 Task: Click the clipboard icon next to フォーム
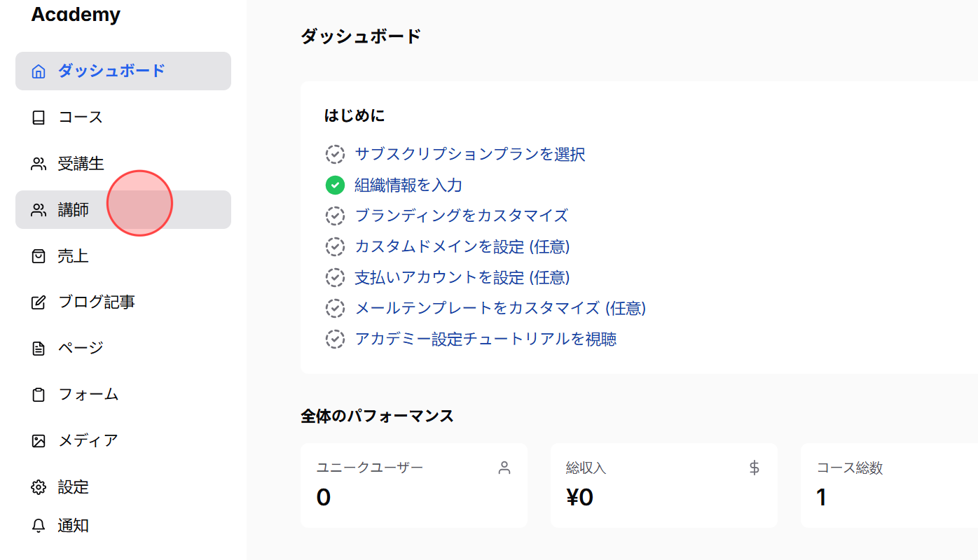[39, 393]
